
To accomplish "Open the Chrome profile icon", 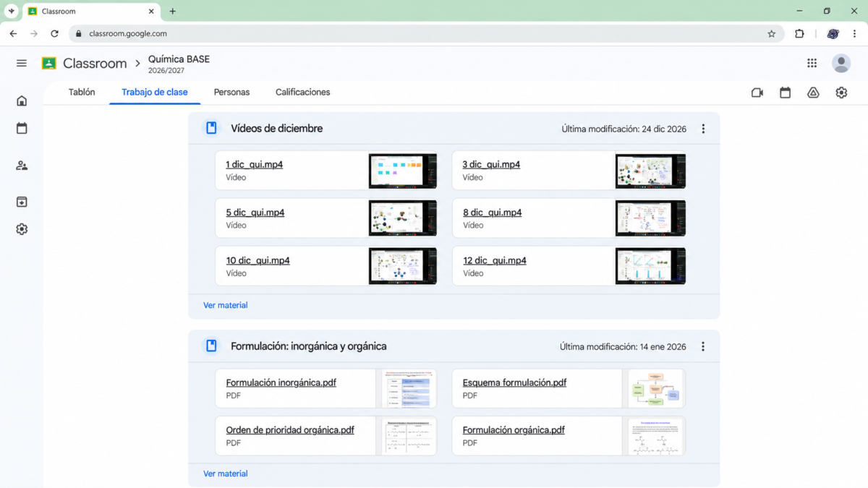I will (833, 33).
